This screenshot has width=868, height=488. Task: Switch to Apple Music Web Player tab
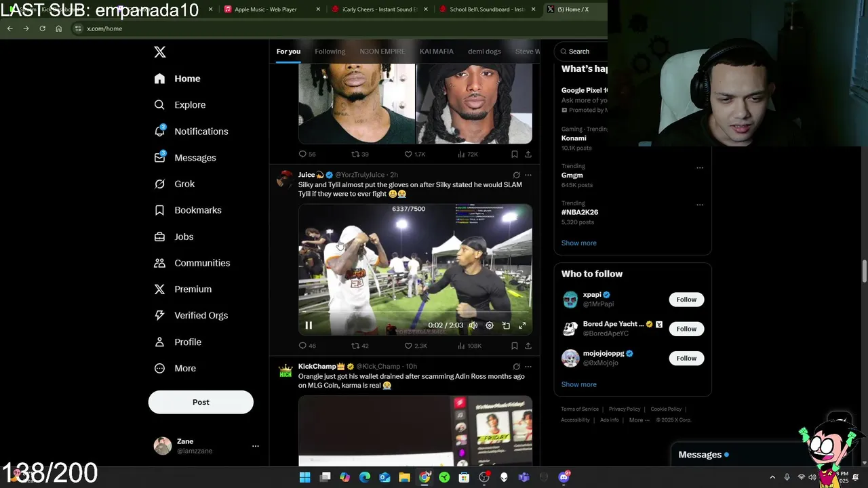click(x=265, y=9)
